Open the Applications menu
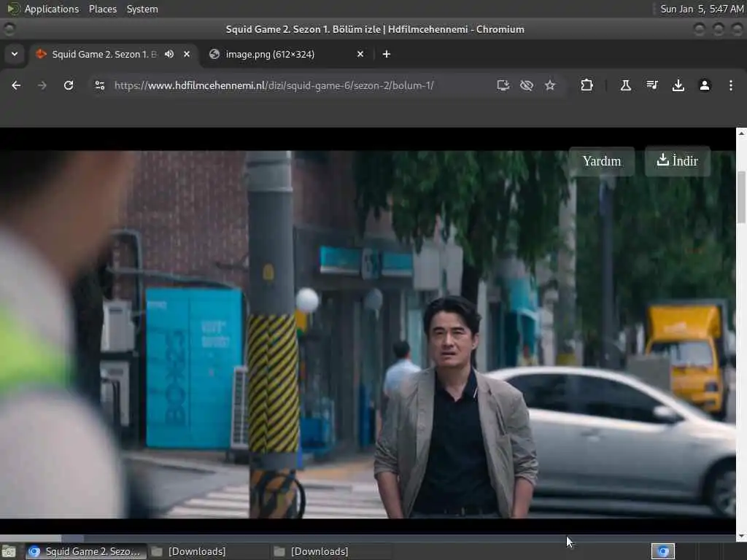The image size is (747, 560). [x=51, y=9]
